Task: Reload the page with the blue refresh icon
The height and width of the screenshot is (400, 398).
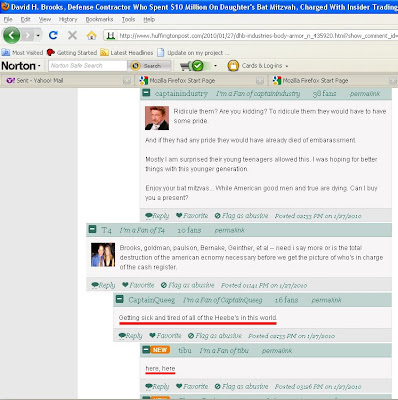Action: point(53,35)
